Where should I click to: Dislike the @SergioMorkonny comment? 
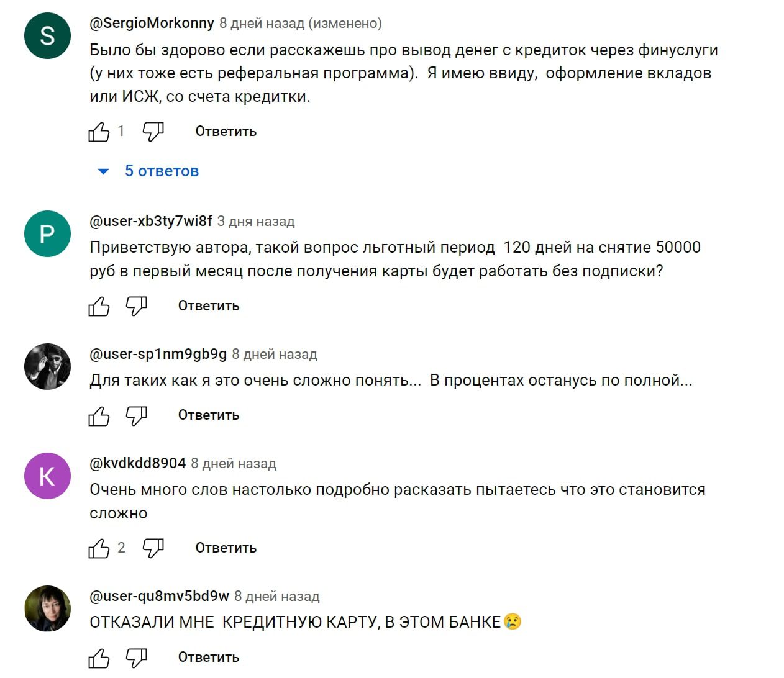pos(153,132)
